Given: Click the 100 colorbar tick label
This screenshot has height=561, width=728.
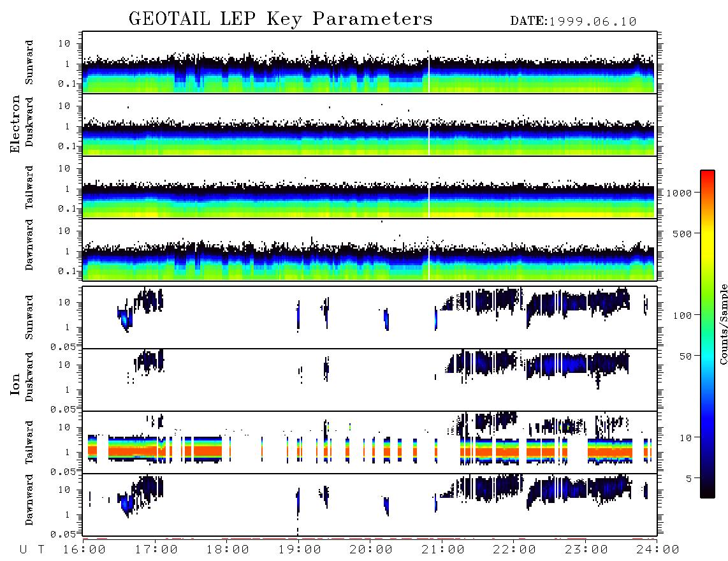Looking at the screenshot, I should point(682,316).
